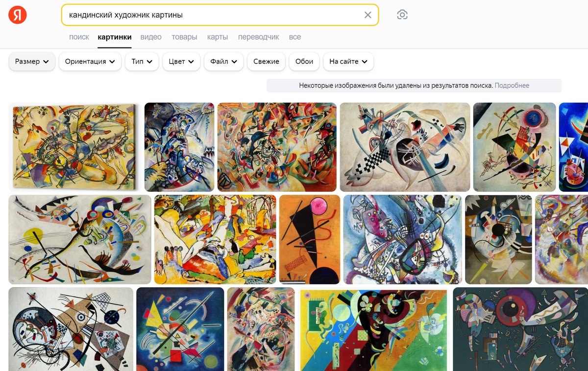
Task: Open the Ориентация dropdown
Action: (90, 62)
